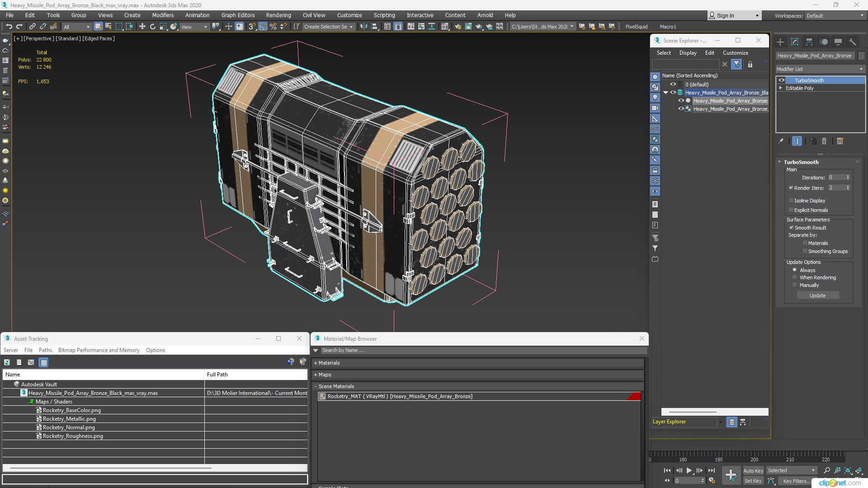Open Bitmap Performance and Memory menu
The width and height of the screenshot is (868, 488).
[99, 350]
